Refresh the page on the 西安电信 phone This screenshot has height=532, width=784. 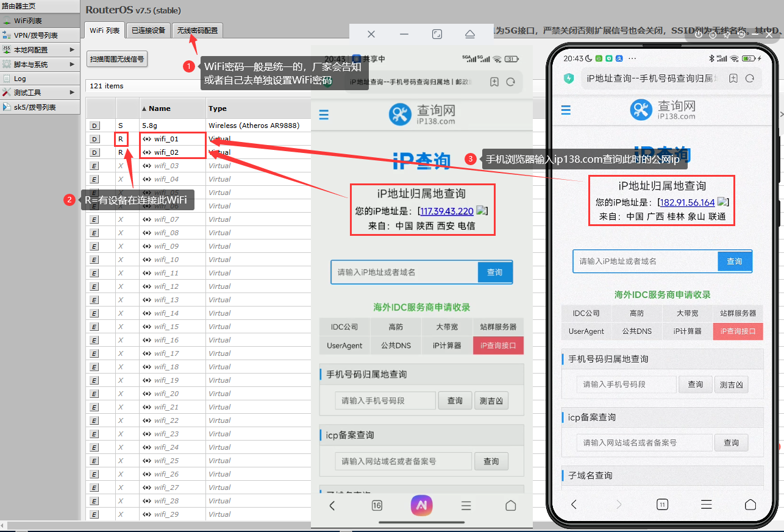click(x=511, y=82)
